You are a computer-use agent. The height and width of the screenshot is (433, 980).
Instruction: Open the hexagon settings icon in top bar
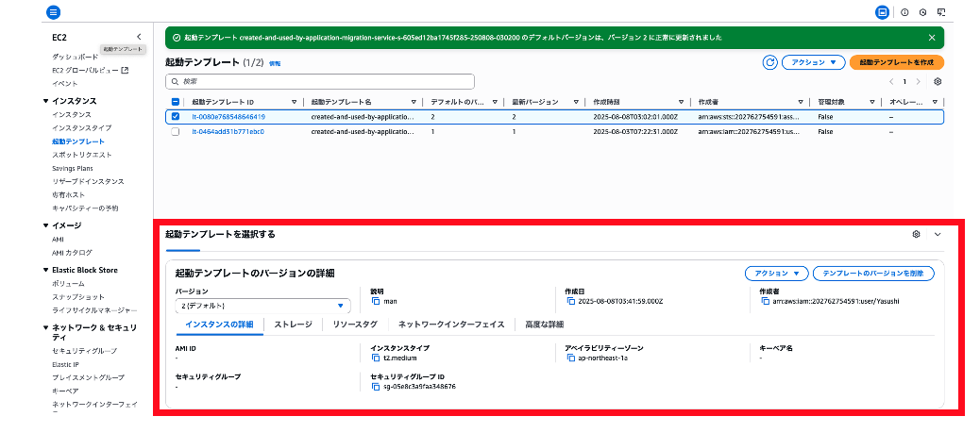click(922, 12)
